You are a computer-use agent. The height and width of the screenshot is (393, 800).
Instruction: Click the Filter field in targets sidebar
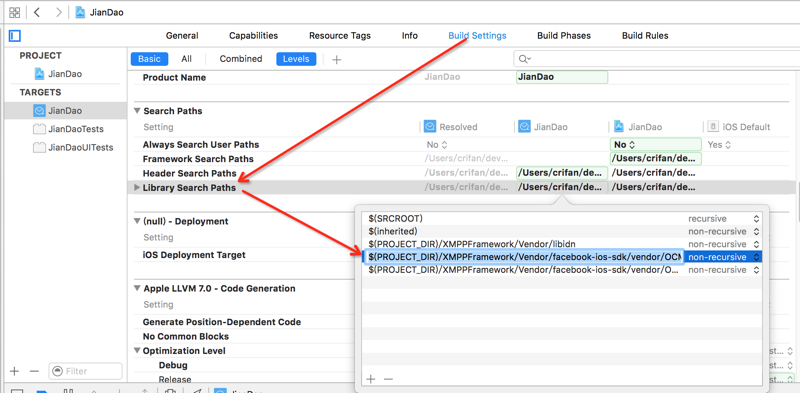[85, 371]
